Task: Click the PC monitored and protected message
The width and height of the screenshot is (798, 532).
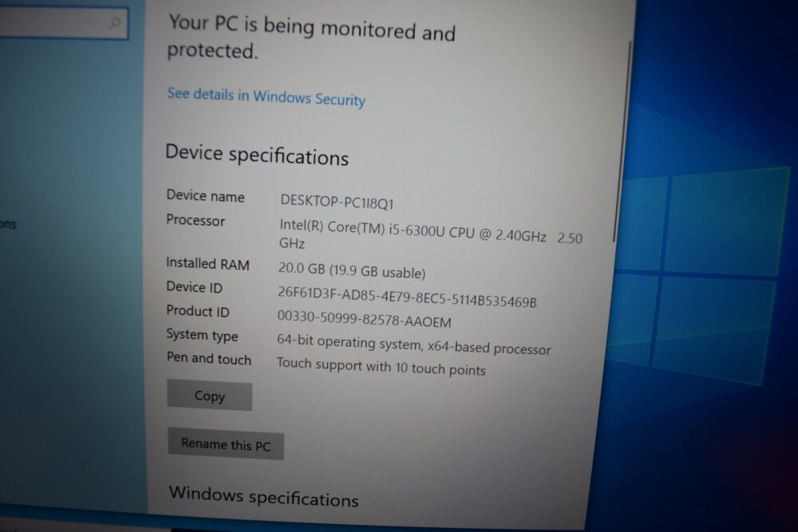Action: [311, 37]
